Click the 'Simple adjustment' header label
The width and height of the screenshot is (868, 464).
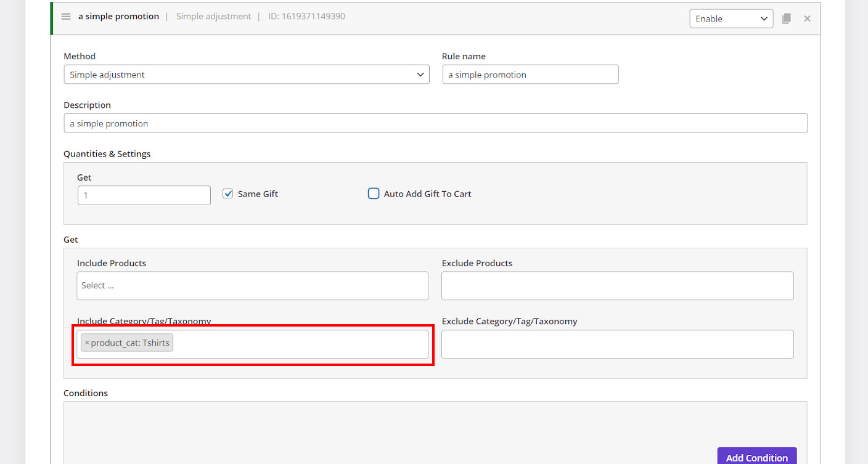click(213, 17)
